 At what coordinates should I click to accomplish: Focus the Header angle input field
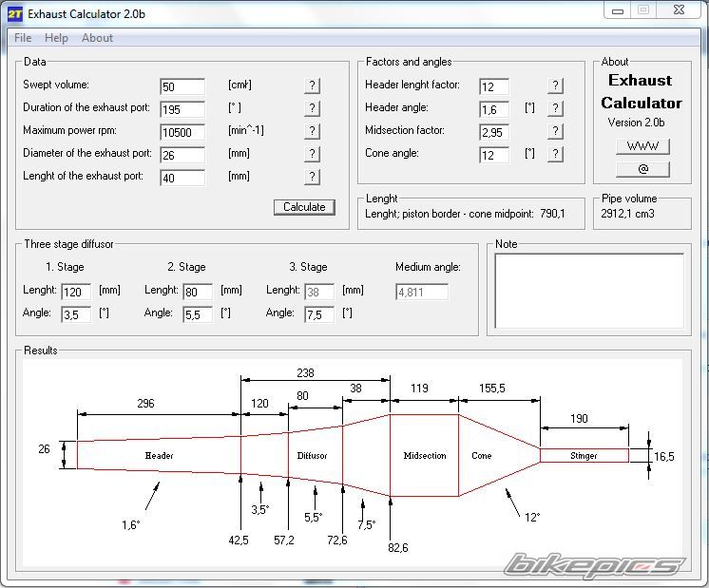point(494,109)
